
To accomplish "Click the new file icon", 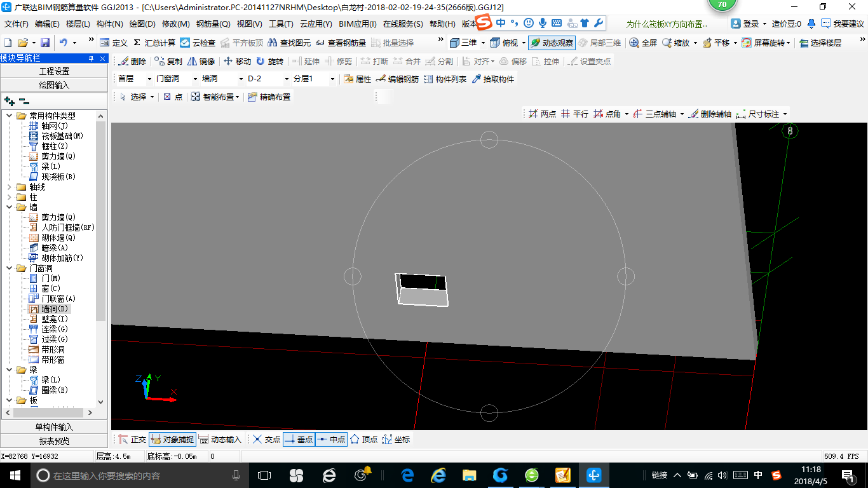I will 8,43.
